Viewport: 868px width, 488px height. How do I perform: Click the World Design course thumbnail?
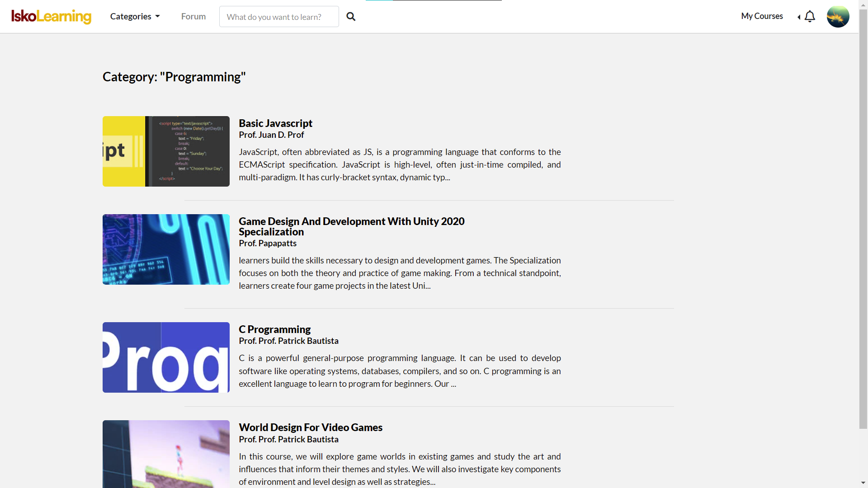tap(166, 454)
